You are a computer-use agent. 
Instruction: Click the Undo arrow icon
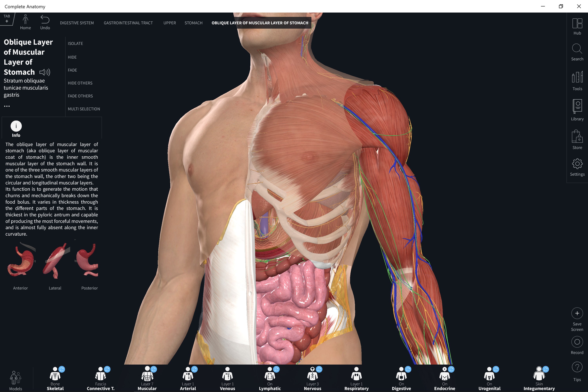tap(45, 19)
